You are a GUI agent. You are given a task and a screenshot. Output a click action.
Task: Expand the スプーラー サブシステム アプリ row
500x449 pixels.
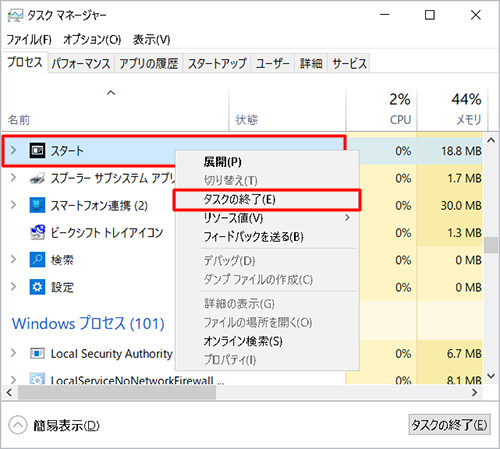click(13, 178)
